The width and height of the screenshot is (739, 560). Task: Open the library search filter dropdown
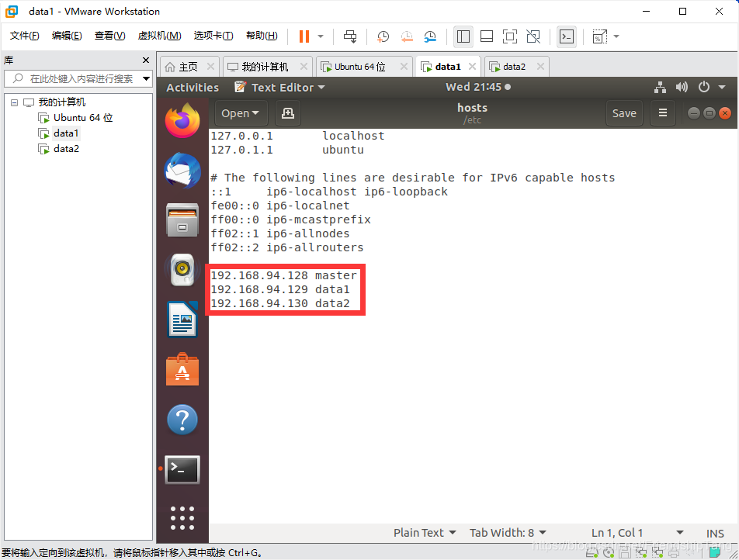[147, 78]
